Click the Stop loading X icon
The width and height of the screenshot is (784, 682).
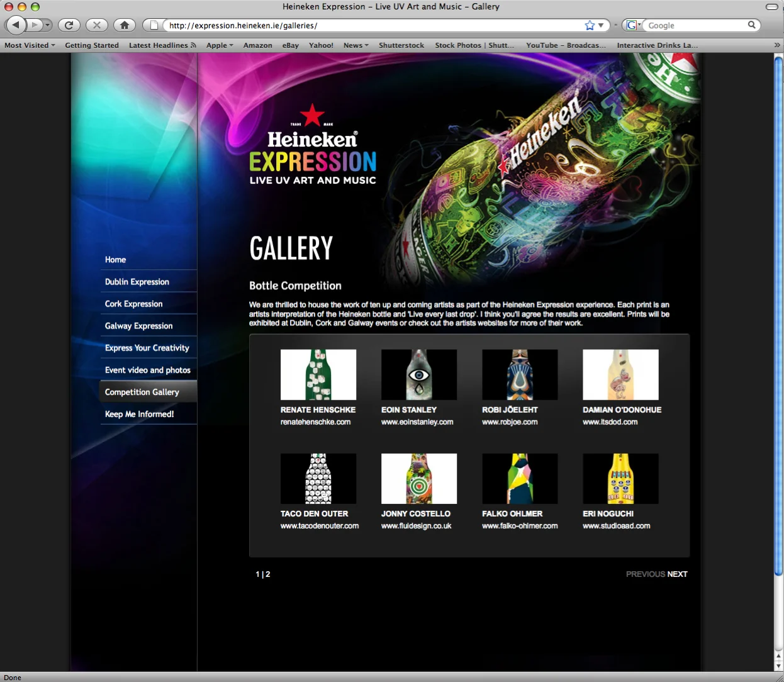tap(96, 25)
